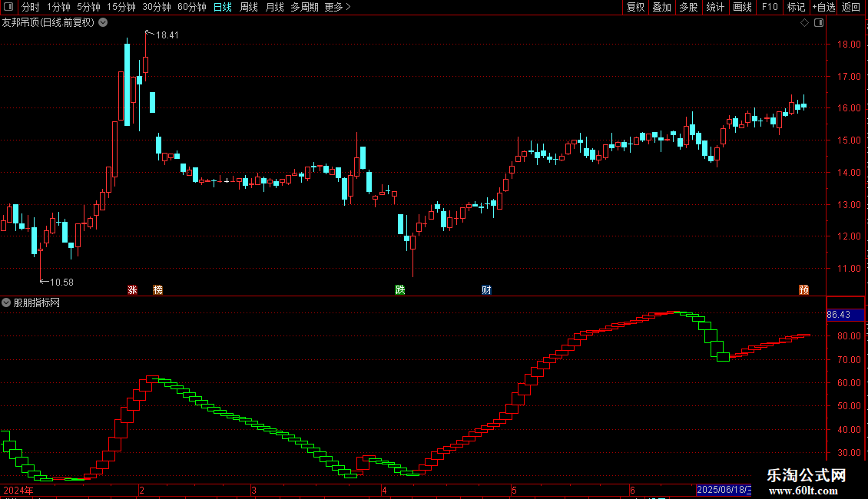The height and width of the screenshot is (499, 868).
Task: Click 13.00 on the price axis
Action: [x=849, y=205]
